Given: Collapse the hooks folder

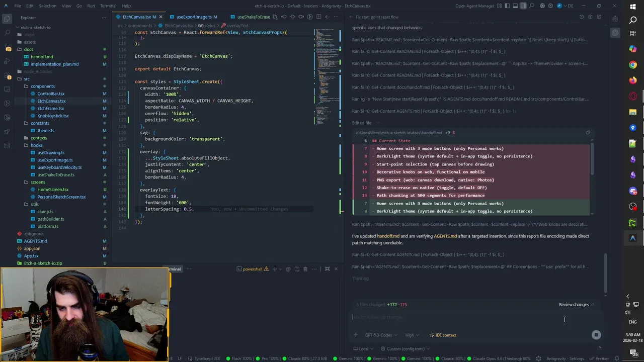Looking at the screenshot, I should (37, 145).
